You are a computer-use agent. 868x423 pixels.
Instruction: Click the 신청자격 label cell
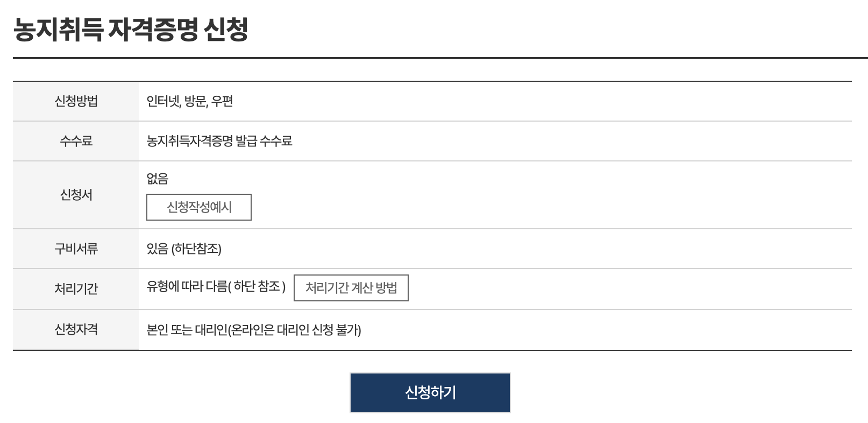75,328
